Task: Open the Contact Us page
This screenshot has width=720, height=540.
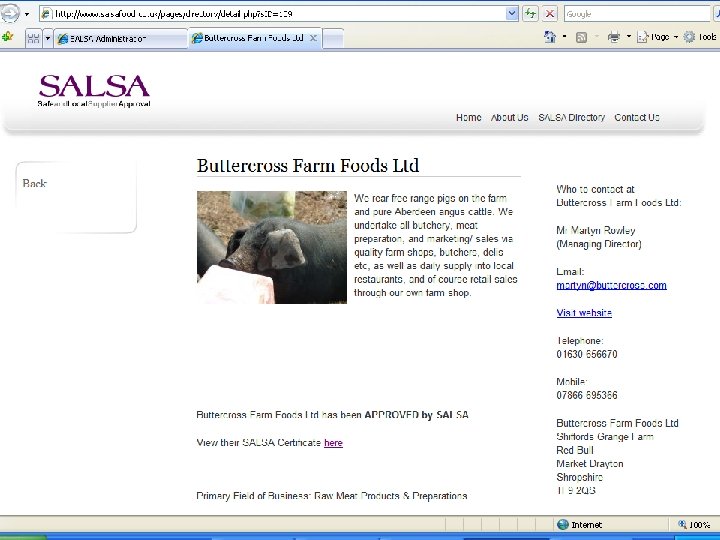Action: 636,118
